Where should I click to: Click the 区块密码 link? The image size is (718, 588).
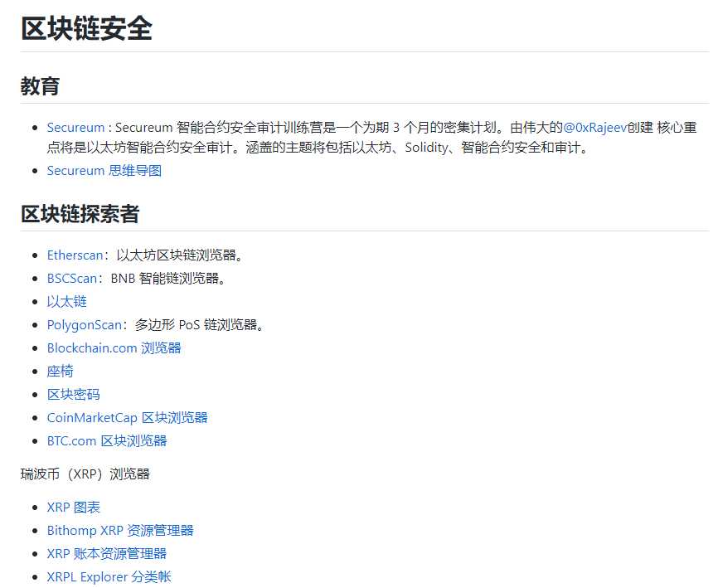point(74,394)
